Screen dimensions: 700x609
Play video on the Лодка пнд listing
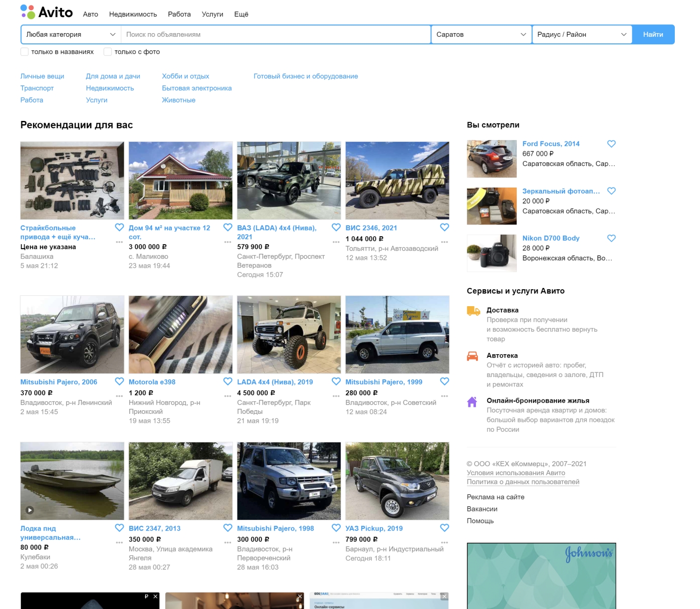(x=30, y=510)
